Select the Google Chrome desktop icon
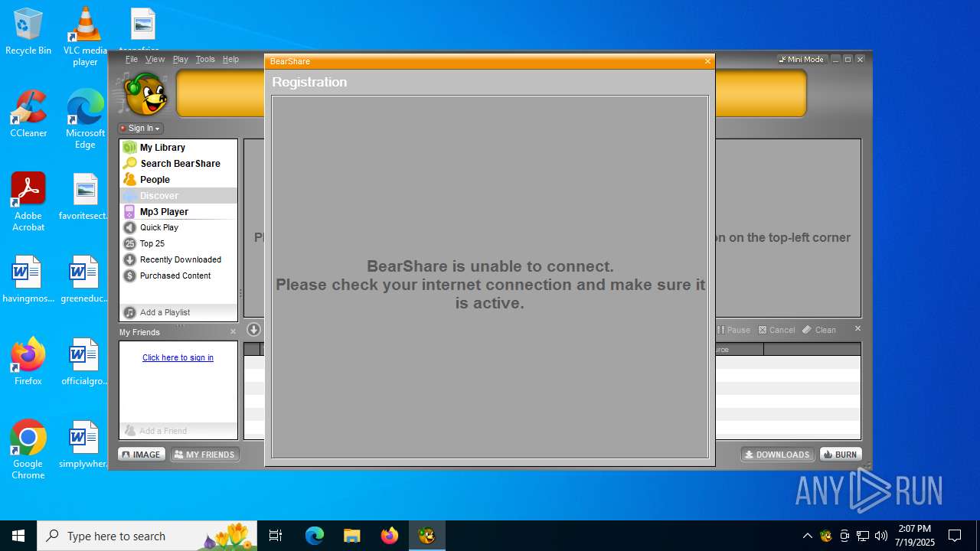The image size is (980, 551). (28, 450)
